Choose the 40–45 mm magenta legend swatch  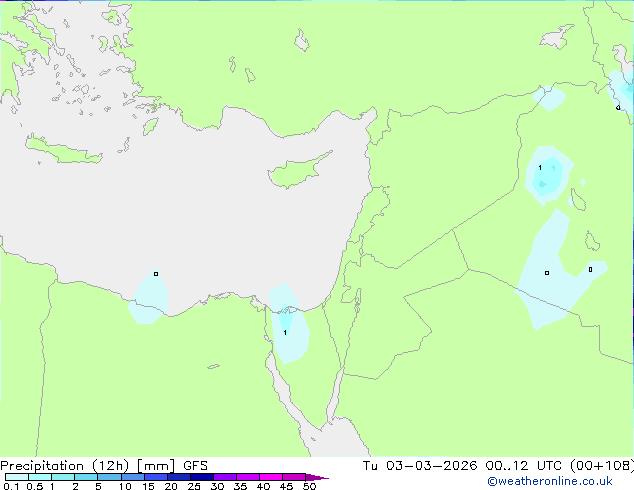point(271,477)
